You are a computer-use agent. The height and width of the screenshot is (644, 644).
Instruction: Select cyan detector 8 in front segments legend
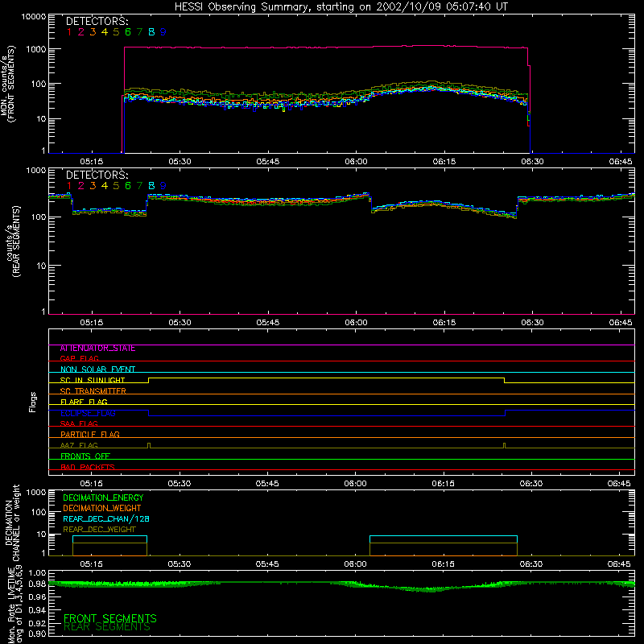click(x=151, y=32)
